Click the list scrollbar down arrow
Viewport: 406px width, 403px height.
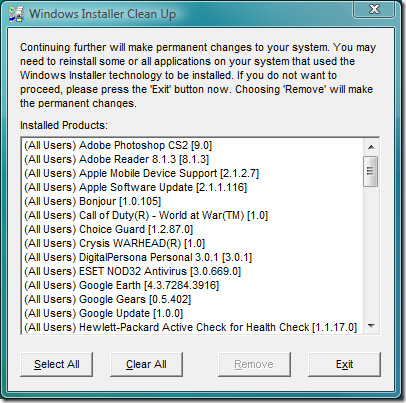coord(371,326)
